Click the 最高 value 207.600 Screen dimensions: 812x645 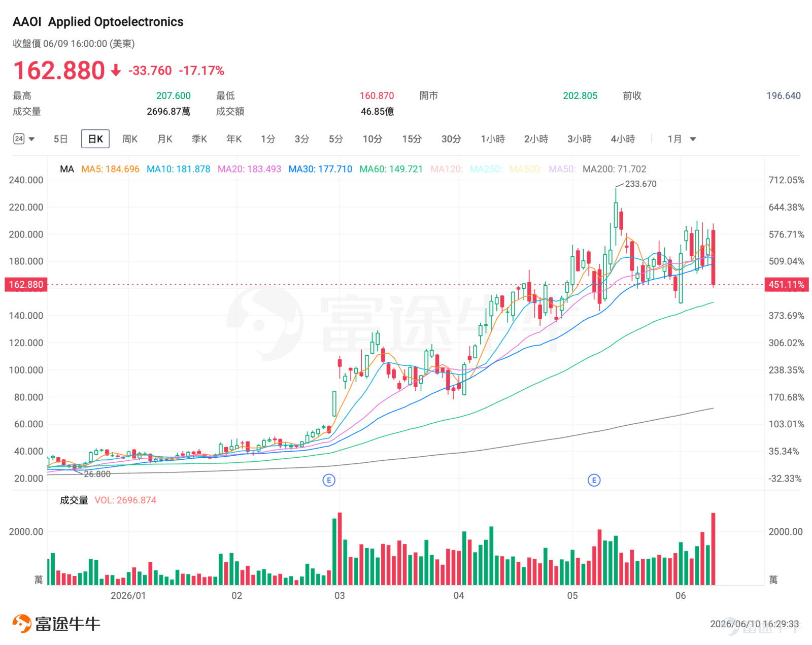[x=174, y=96]
